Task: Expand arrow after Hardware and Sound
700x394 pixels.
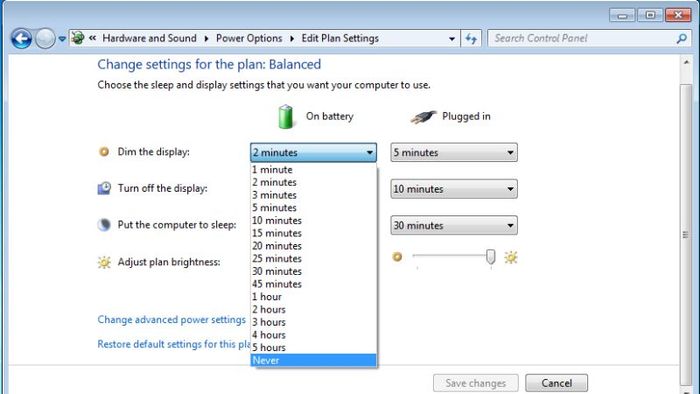Action: point(206,38)
